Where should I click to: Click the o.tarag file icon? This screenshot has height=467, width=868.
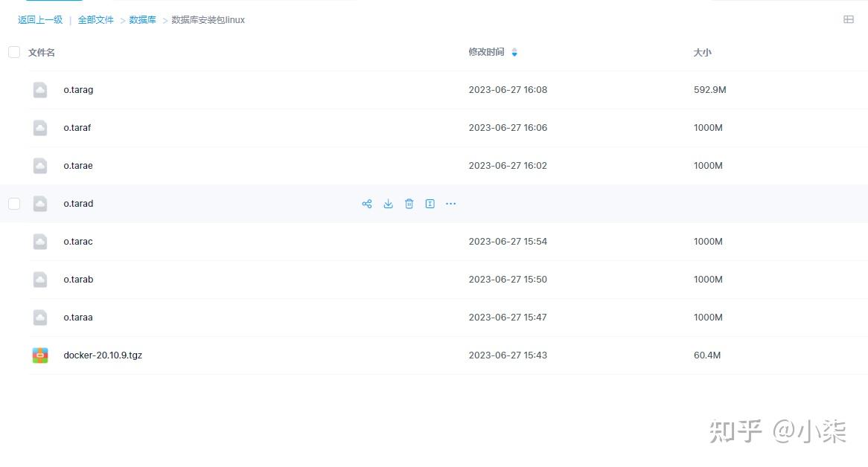(40, 89)
